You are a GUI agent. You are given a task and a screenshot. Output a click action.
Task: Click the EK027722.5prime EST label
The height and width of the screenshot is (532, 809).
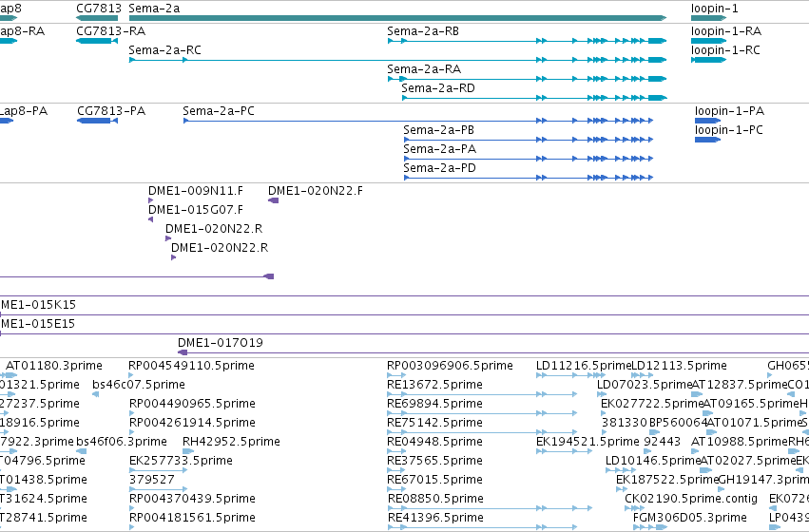652,404
